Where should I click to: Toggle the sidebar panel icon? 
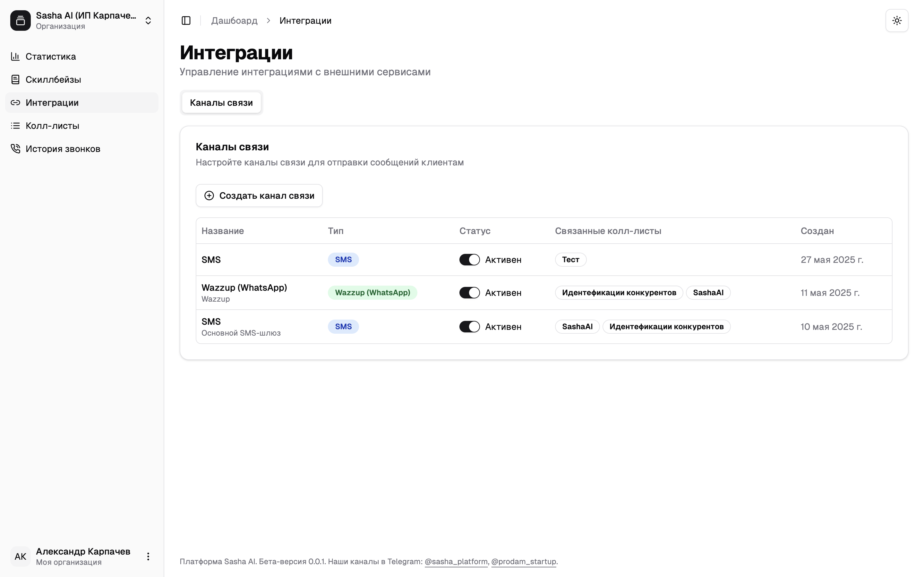pos(186,21)
